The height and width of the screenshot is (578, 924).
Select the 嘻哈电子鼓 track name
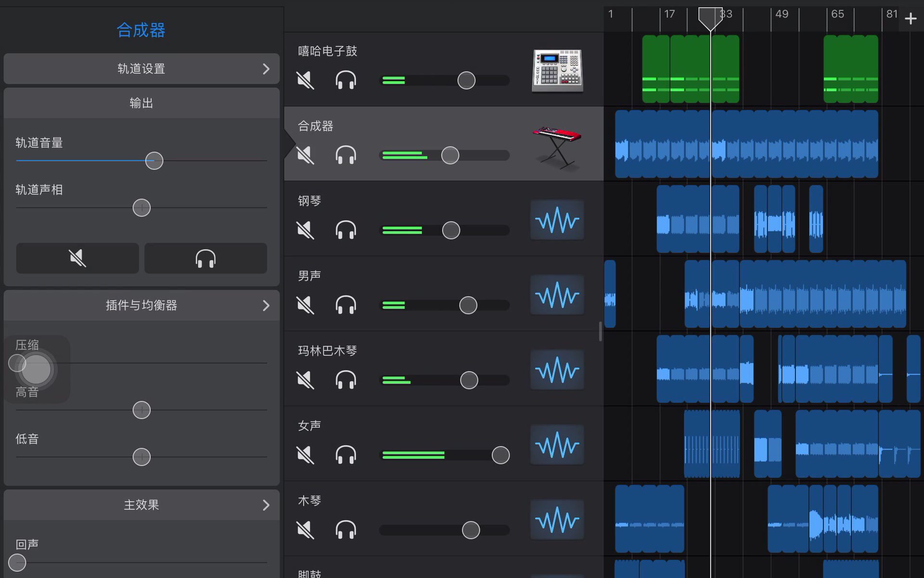click(x=327, y=51)
